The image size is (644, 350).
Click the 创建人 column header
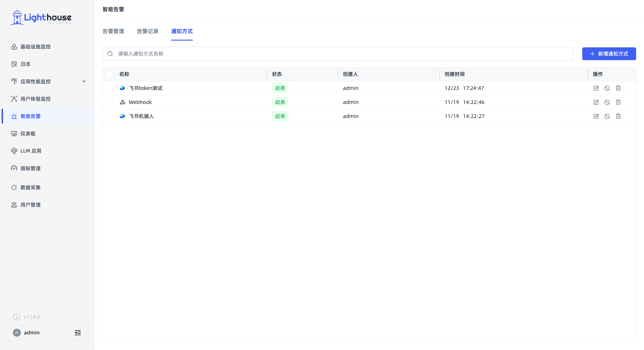point(350,74)
